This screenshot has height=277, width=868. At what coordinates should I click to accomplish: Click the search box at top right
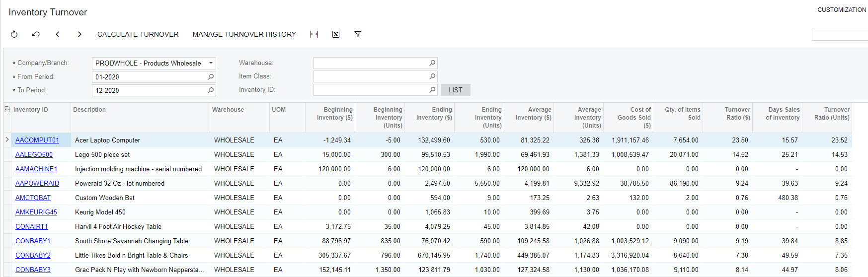(x=840, y=34)
